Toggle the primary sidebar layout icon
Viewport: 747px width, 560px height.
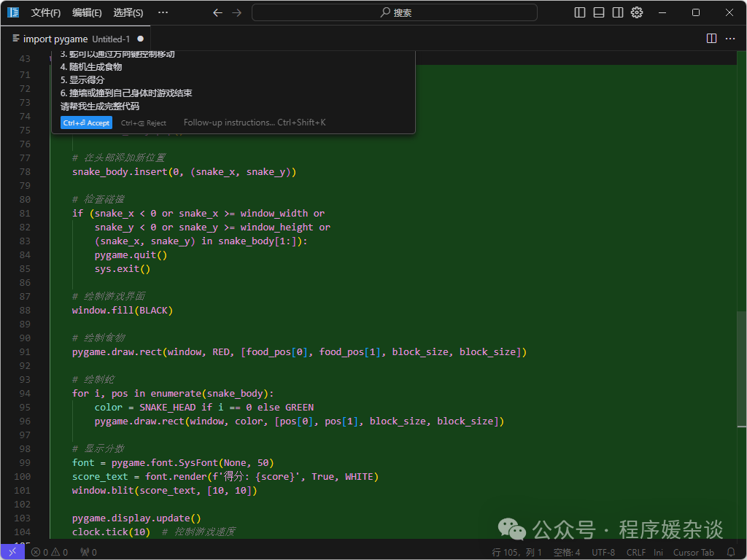point(580,12)
